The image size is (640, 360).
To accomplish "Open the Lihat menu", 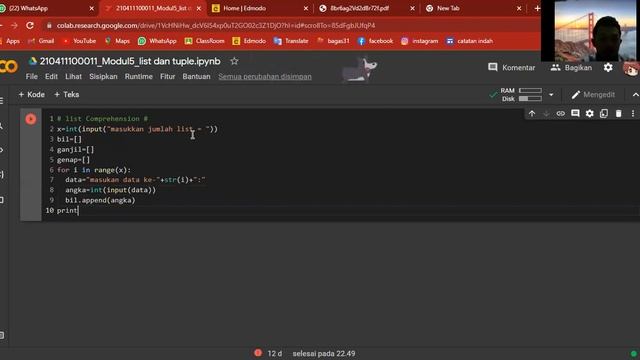I will pyautogui.click(x=73, y=76).
